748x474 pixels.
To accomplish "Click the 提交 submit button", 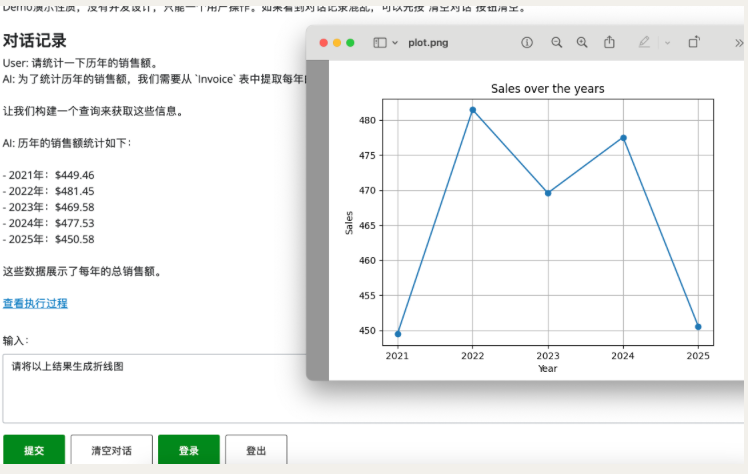I will click(34, 449).
